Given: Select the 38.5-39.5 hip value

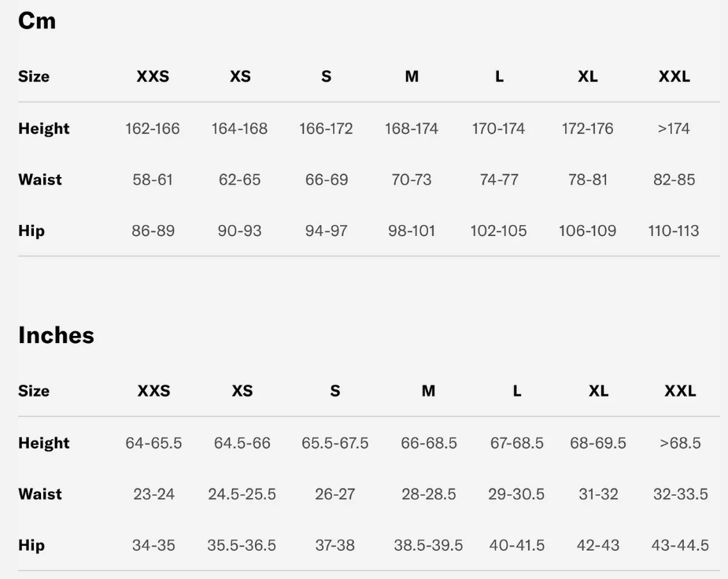Looking at the screenshot, I should pyautogui.click(x=428, y=546).
